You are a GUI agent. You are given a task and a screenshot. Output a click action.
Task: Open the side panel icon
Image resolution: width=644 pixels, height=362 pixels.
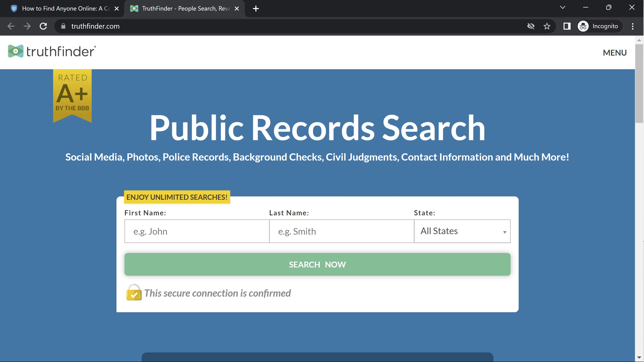coord(567,26)
